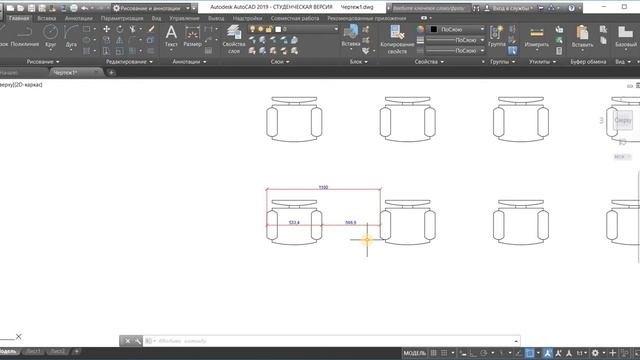Image resolution: width=640 pixels, height=360 pixels.
Task: Toggle ortho mode in status bar
Action: point(473,353)
